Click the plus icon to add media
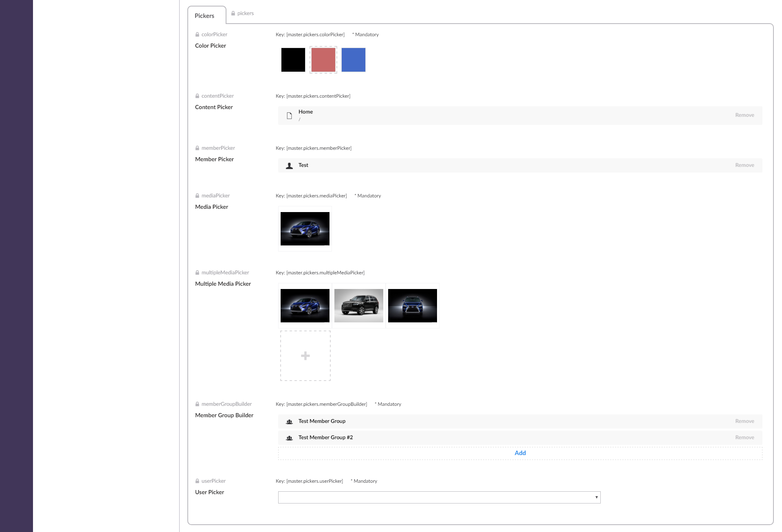Viewport: 782px width, 532px height. [x=305, y=356]
